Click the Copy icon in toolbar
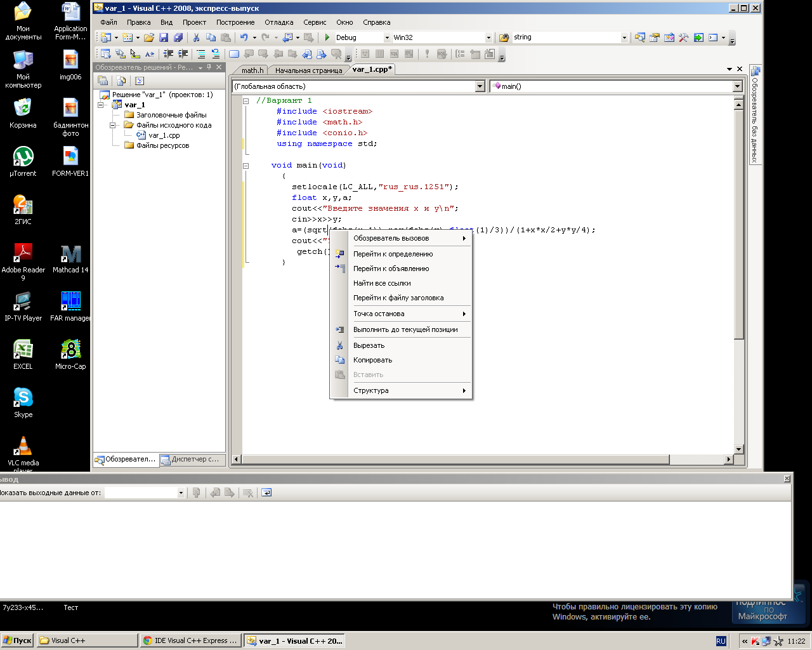The image size is (812, 650). 211,37
